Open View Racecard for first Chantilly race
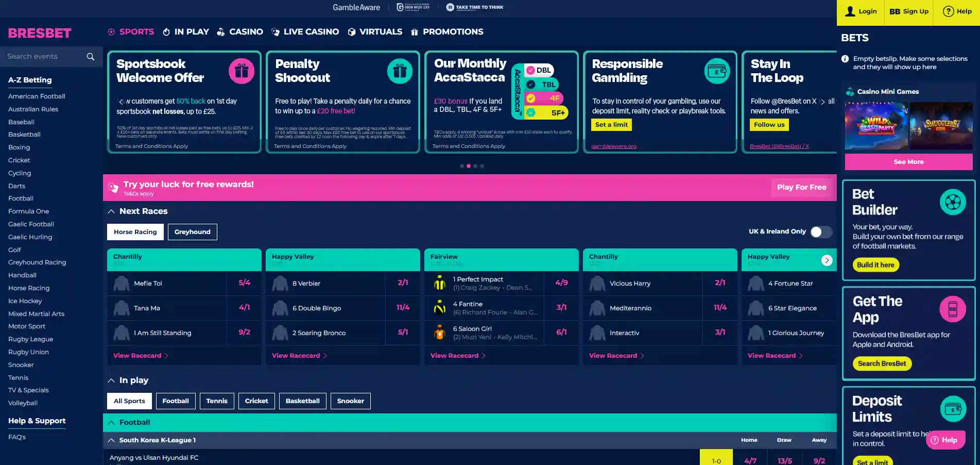980x465 pixels. pos(141,356)
